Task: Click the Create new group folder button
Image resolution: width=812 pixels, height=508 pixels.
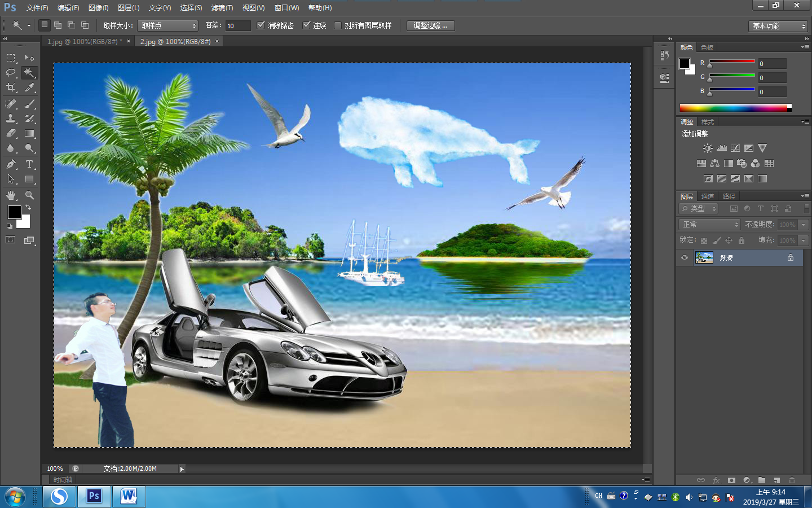Action: (x=762, y=480)
